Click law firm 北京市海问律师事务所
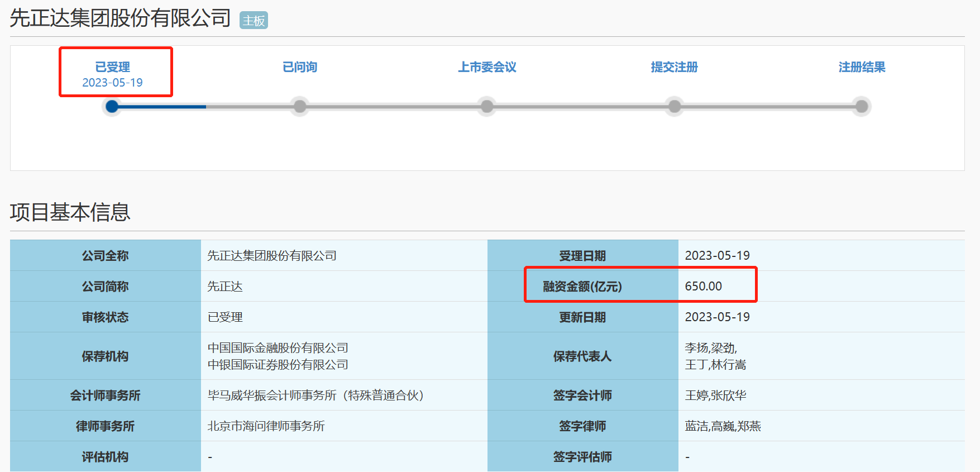Screen dimensions: 980x472 click(266, 426)
